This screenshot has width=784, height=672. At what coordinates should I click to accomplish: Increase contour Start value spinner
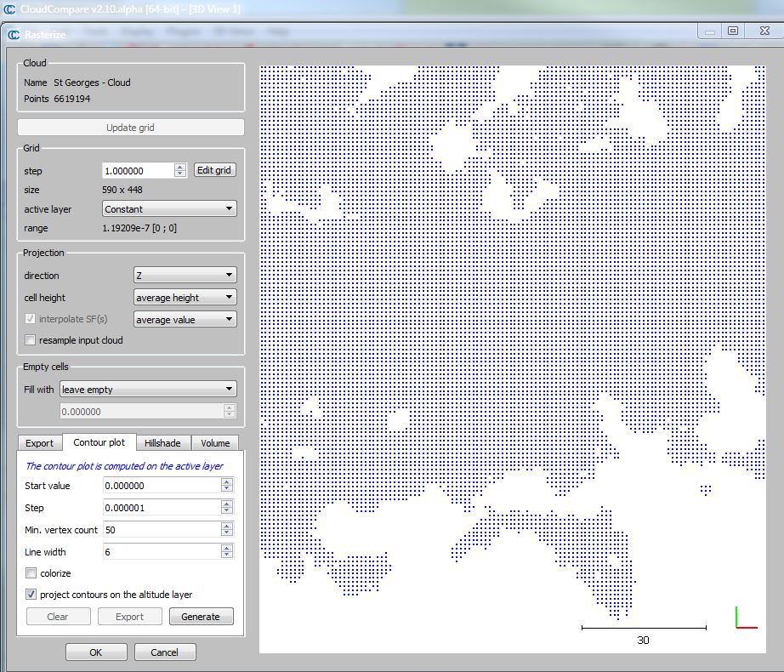[x=226, y=482]
